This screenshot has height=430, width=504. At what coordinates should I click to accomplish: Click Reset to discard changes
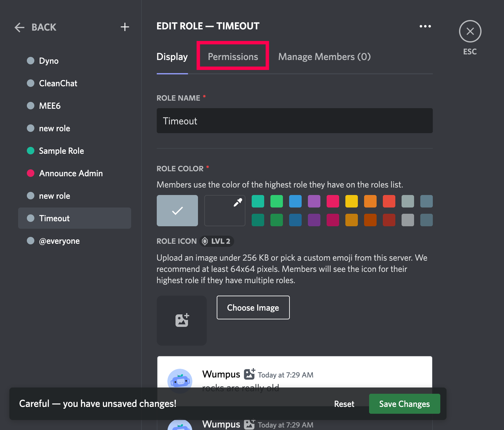(344, 404)
